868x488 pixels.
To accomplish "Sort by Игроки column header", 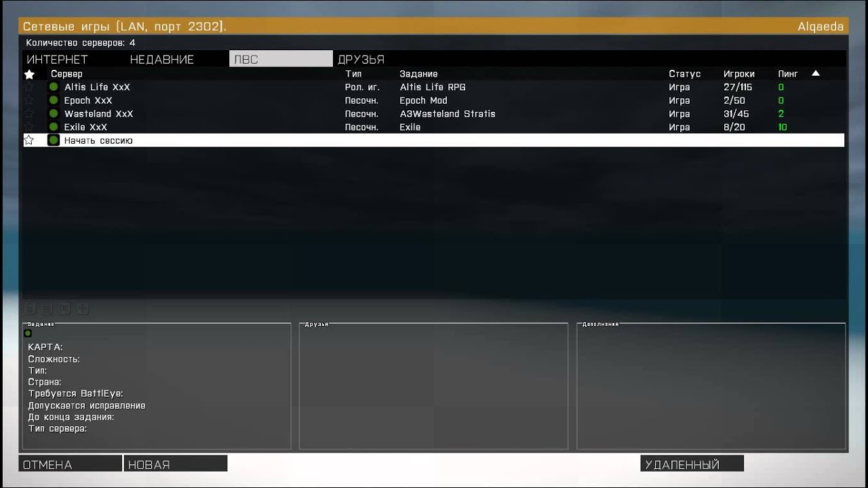I will 739,74.
